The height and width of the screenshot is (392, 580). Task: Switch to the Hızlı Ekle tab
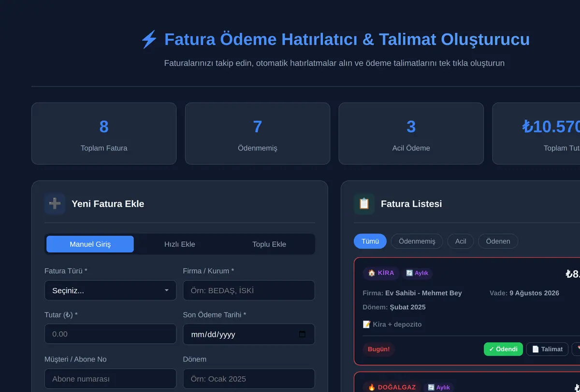(180, 244)
